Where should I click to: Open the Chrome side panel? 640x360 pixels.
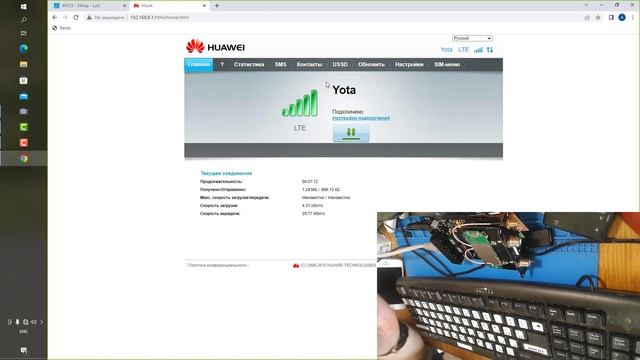(x=611, y=18)
